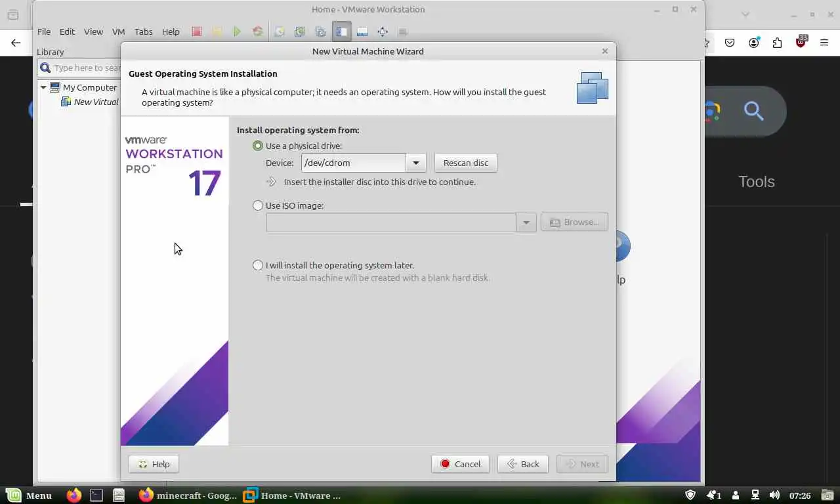Open the Snapshot Manager toolbar icon
840x504 pixels.
point(320,31)
